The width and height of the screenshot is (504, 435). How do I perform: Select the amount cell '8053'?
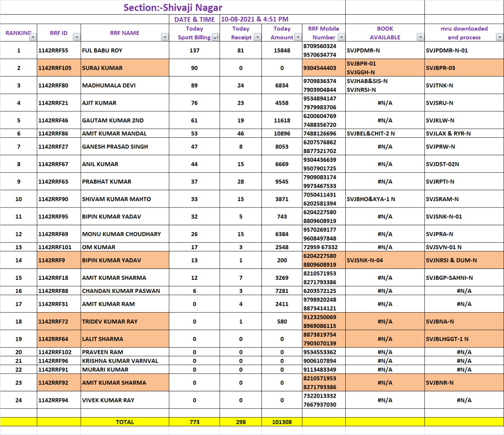click(282, 146)
